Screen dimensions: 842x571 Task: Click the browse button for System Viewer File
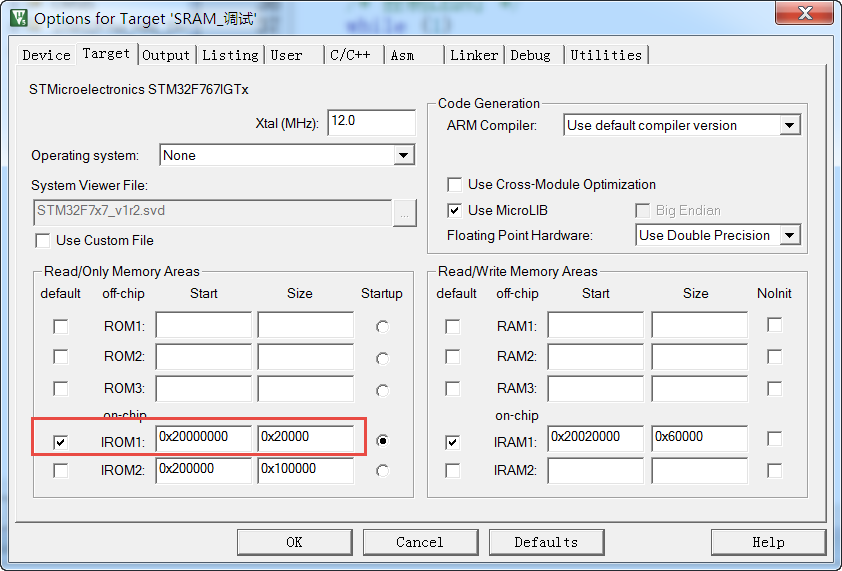pyautogui.click(x=404, y=213)
